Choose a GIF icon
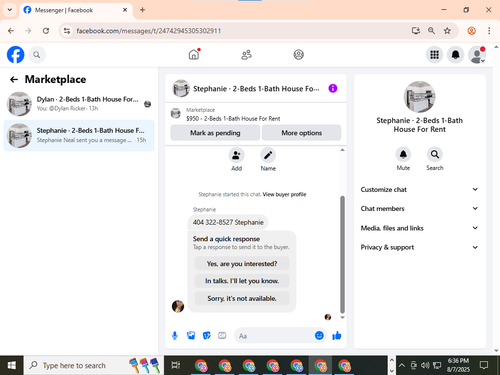500x375 pixels. [222, 335]
